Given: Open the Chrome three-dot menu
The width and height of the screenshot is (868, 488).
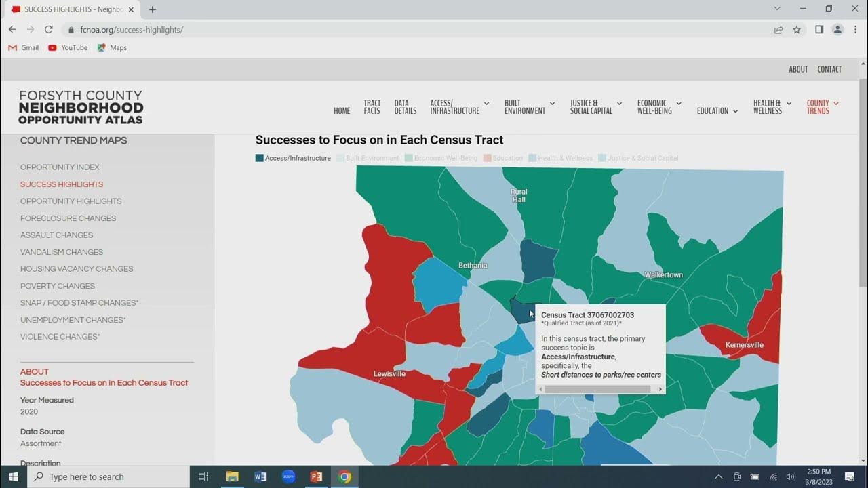Looking at the screenshot, I should tap(855, 30).
